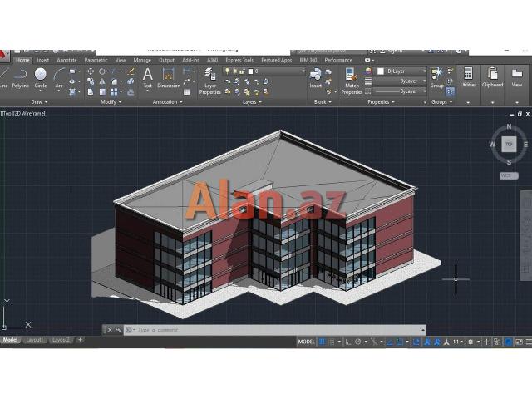Expand the Annotation panel
Viewport: 532px width, 399px height.
(168, 101)
